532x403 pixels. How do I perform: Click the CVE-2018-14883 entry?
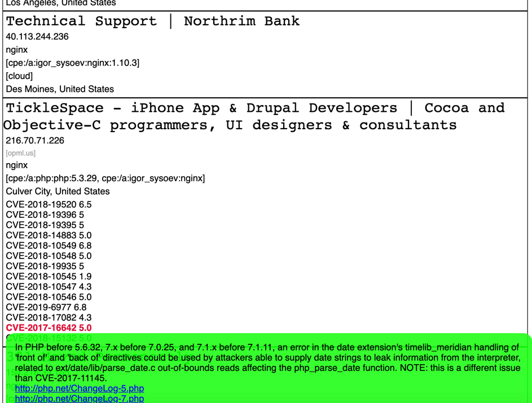click(49, 235)
